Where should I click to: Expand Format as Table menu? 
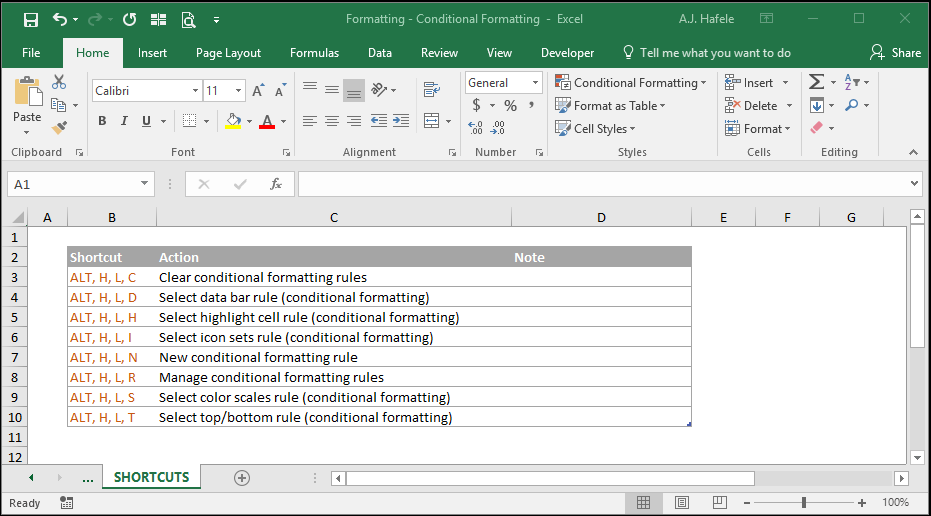pos(610,106)
